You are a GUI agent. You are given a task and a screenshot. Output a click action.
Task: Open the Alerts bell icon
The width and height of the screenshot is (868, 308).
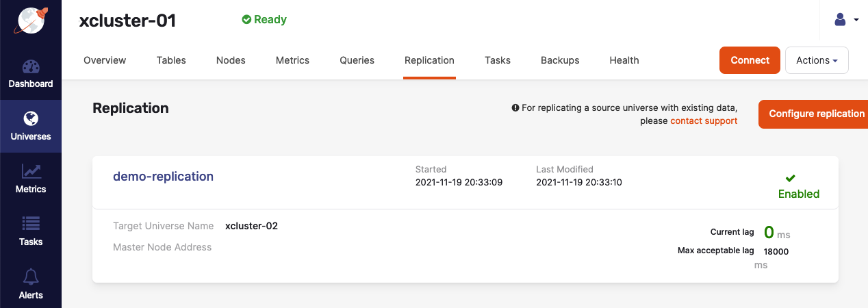(x=31, y=277)
